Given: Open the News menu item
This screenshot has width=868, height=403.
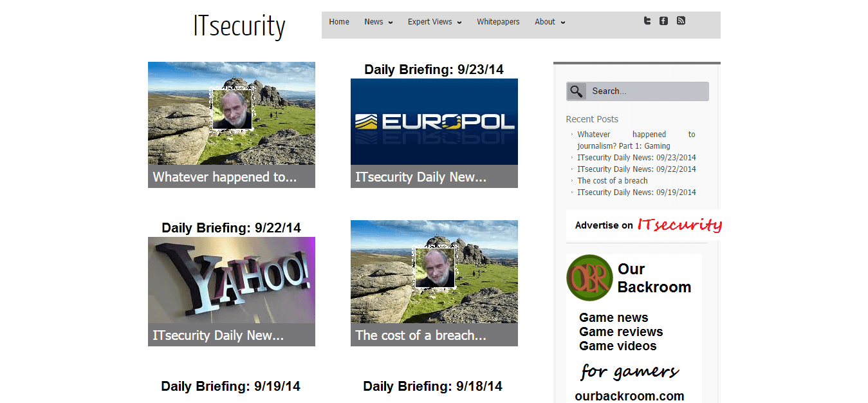Looking at the screenshot, I should coord(374,22).
